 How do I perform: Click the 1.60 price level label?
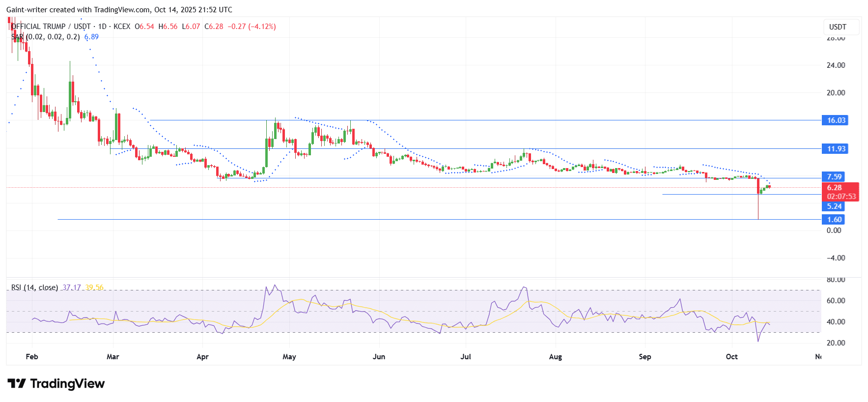pyautogui.click(x=834, y=220)
